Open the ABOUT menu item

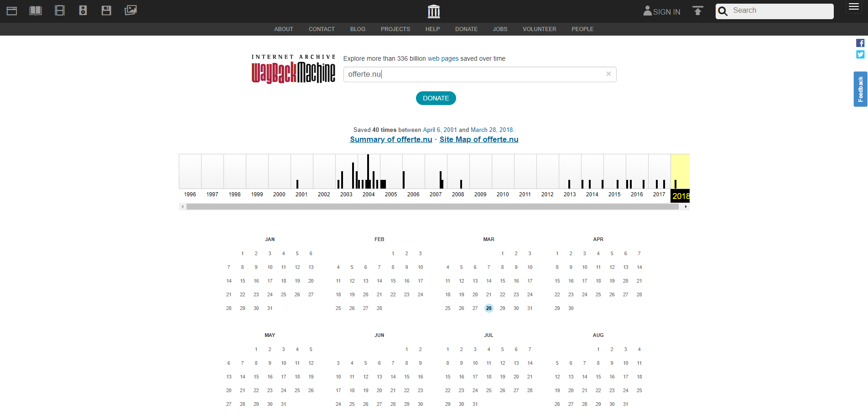284,29
